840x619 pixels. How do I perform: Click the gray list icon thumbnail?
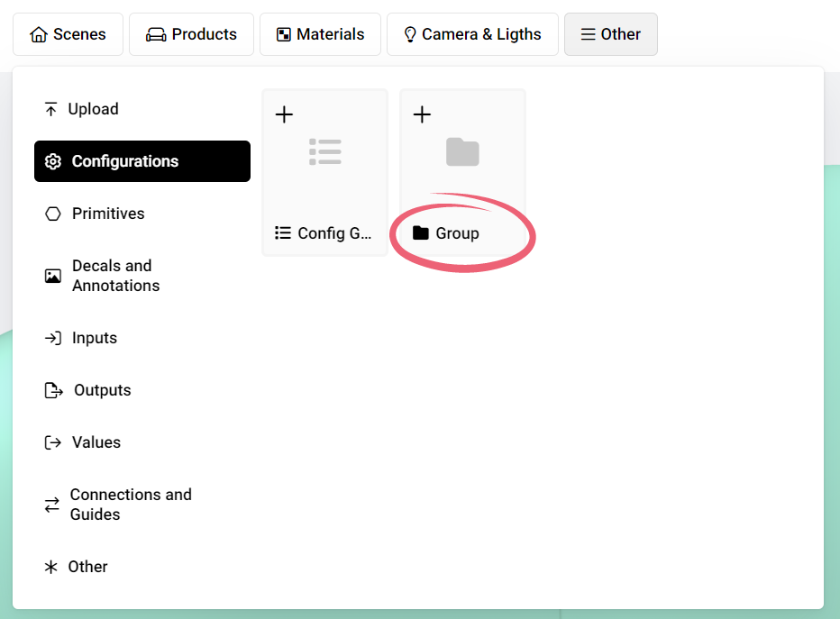(324, 151)
